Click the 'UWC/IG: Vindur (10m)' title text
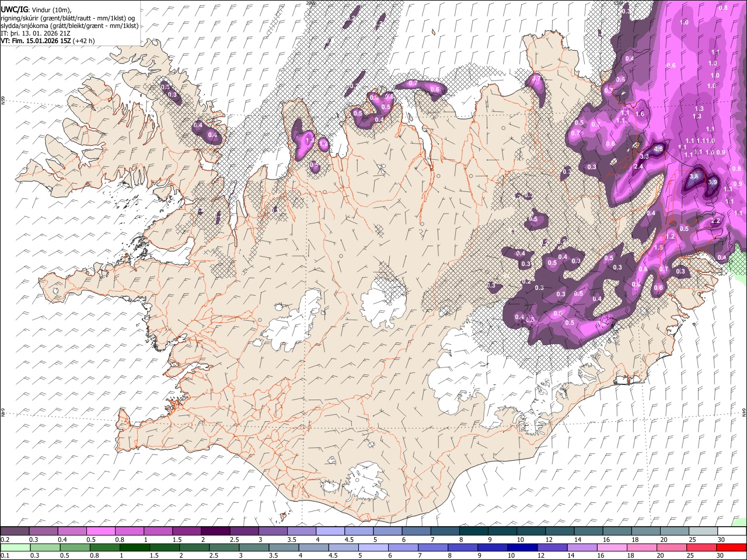Screen dimensions: 747x560 (x=36, y=10)
